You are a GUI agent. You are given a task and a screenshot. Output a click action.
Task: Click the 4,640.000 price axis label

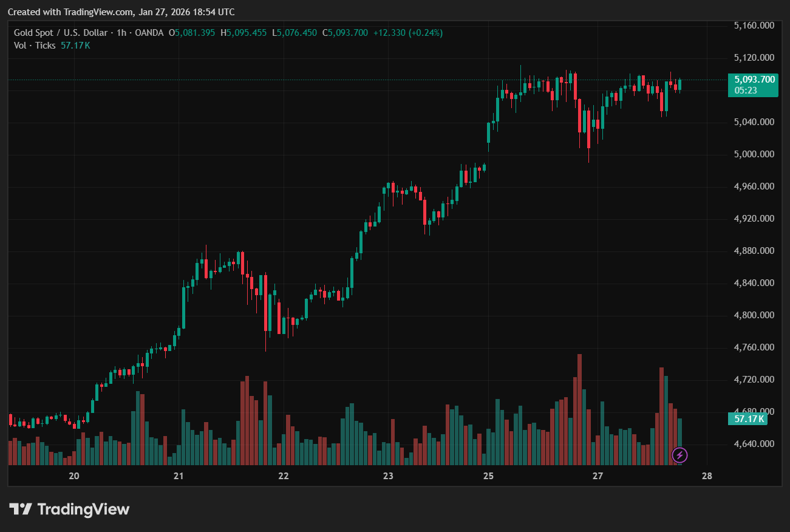click(x=754, y=444)
